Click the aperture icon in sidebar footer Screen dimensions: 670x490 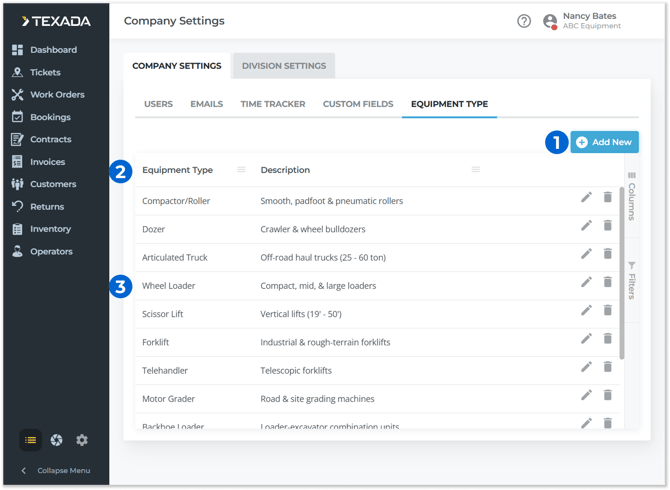57,440
